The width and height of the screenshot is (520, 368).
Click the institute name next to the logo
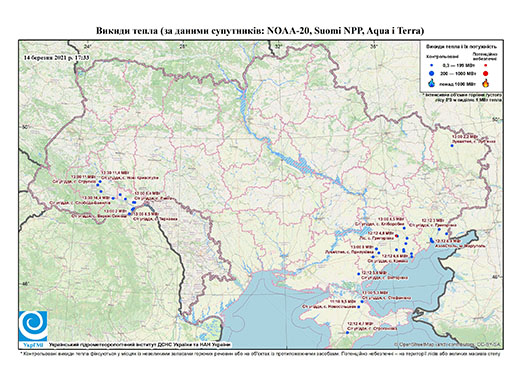click(140, 344)
